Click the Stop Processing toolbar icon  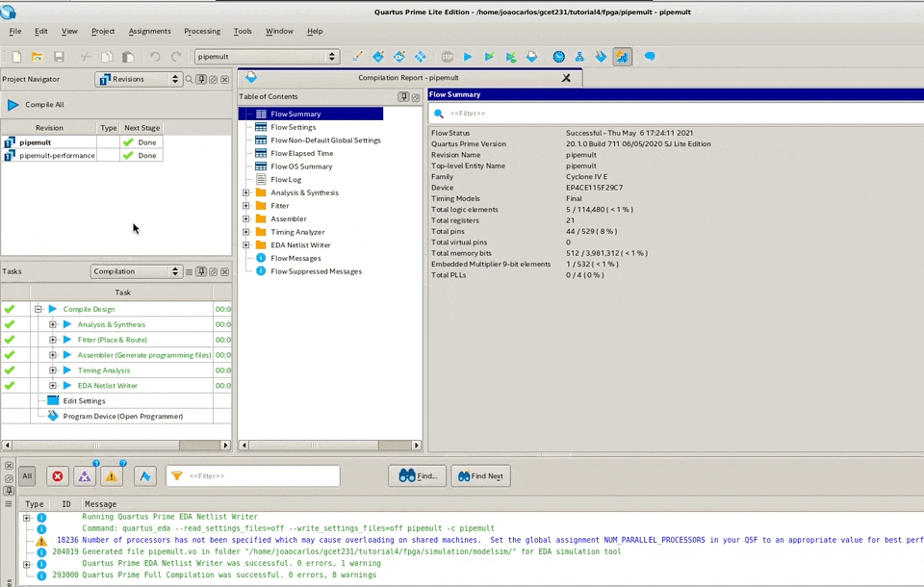(x=448, y=57)
